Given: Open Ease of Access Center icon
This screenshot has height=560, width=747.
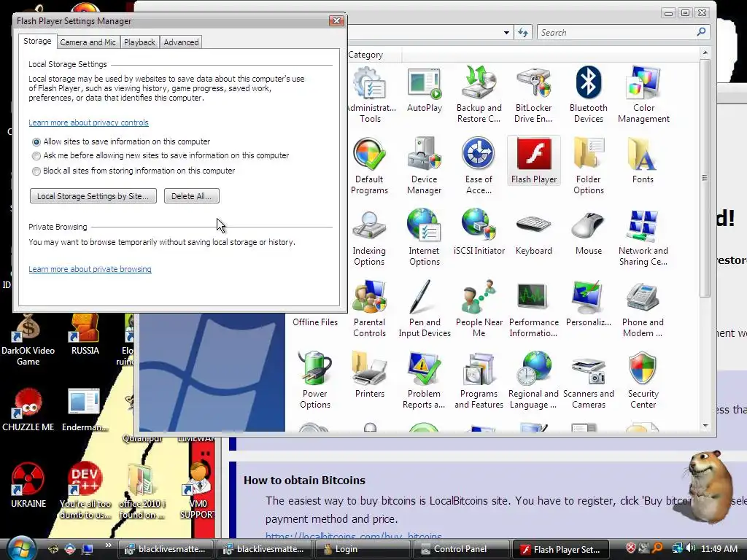Looking at the screenshot, I should [479, 166].
